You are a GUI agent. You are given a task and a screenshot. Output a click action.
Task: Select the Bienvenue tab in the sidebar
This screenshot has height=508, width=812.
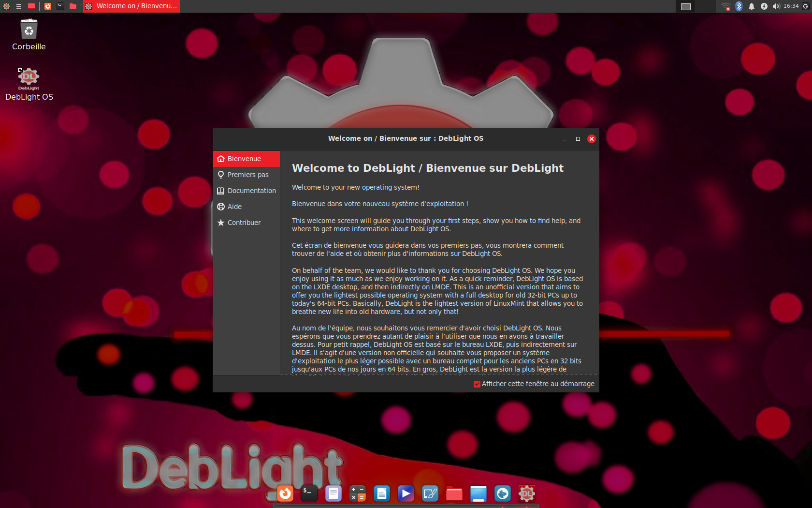(x=246, y=159)
